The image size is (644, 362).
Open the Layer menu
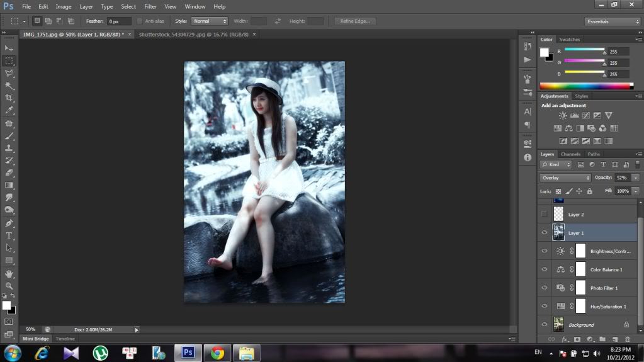(x=86, y=6)
